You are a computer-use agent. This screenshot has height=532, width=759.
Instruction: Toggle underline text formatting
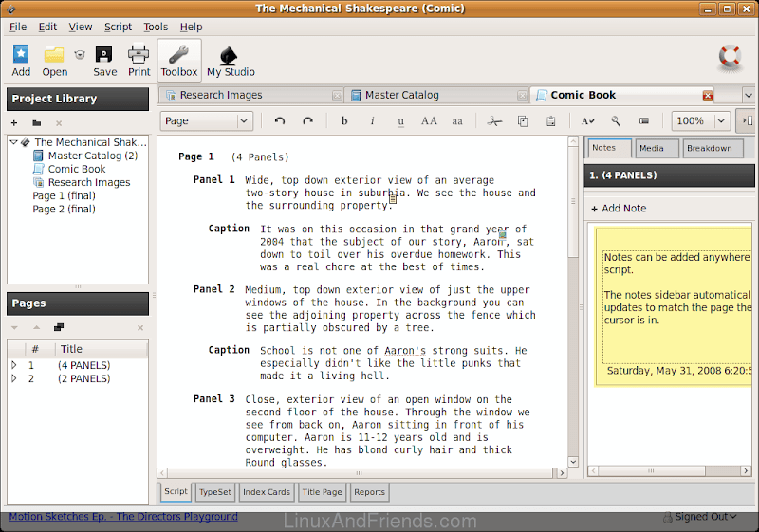click(x=400, y=121)
